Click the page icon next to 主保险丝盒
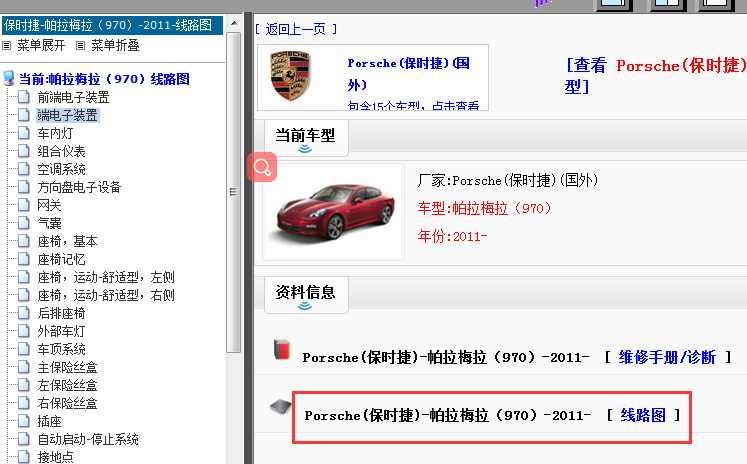 (x=24, y=367)
